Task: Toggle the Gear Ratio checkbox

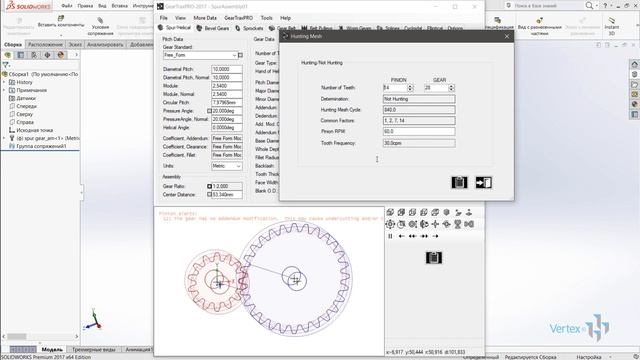Action: tap(209, 186)
